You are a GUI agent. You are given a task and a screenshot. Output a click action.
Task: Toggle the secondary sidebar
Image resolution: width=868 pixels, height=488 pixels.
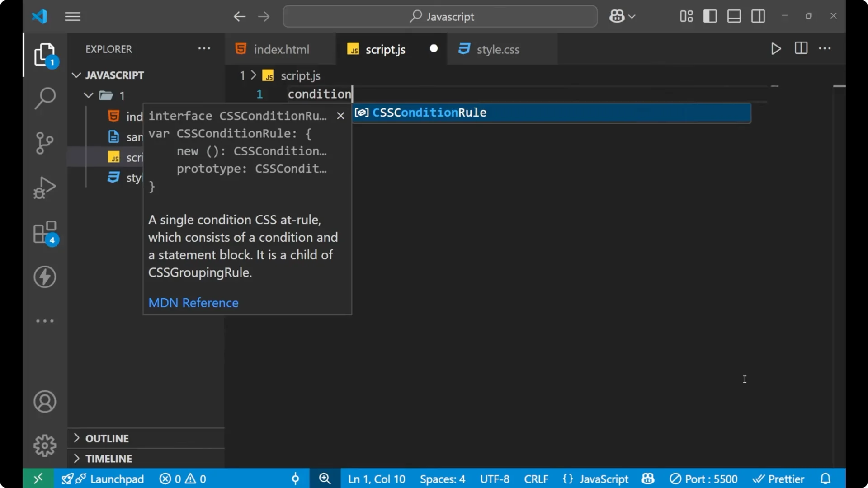(x=758, y=16)
